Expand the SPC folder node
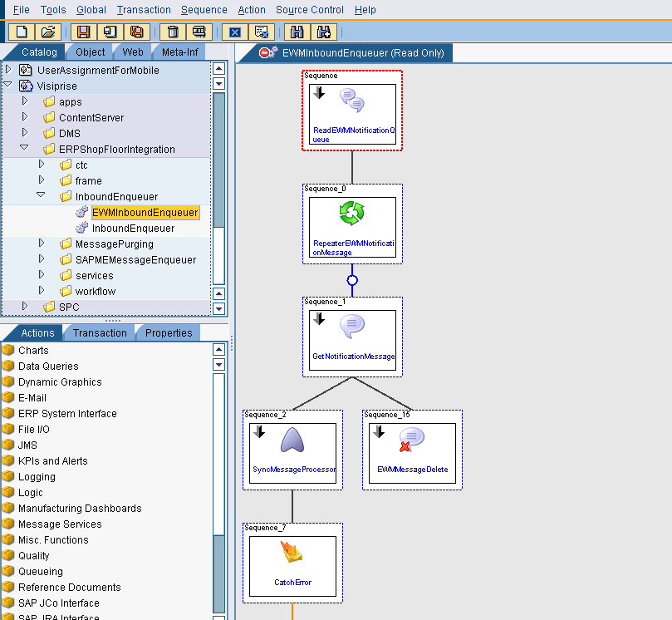Viewport: 672px width, 620px height. [24, 307]
